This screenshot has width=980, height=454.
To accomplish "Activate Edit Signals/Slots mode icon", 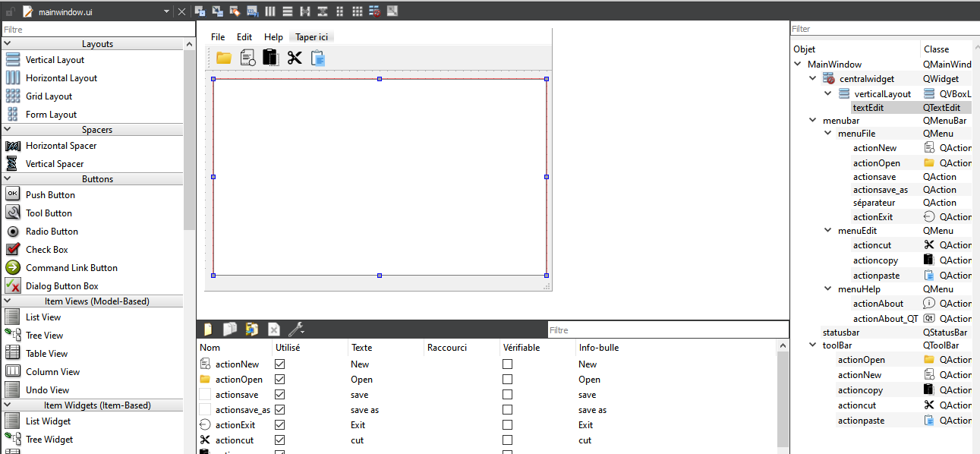I will point(217,11).
